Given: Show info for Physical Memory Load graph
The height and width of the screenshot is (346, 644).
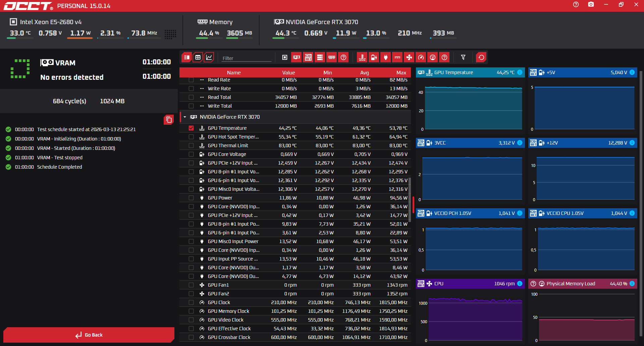Looking at the screenshot, I should [632, 284].
